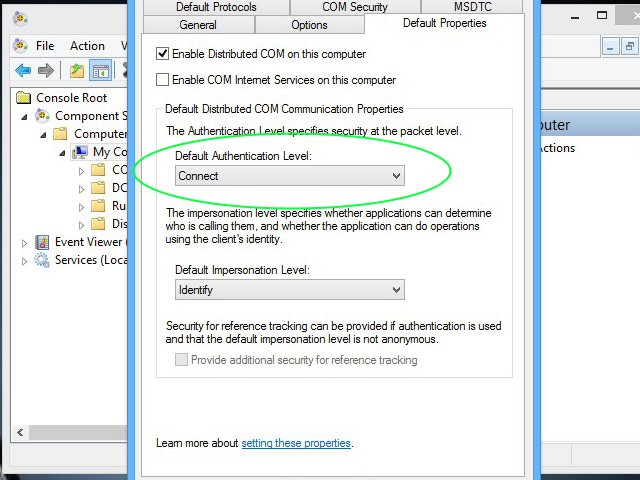This screenshot has height=480, width=640.
Task: Select the Console Root folder icon
Action: (24, 98)
